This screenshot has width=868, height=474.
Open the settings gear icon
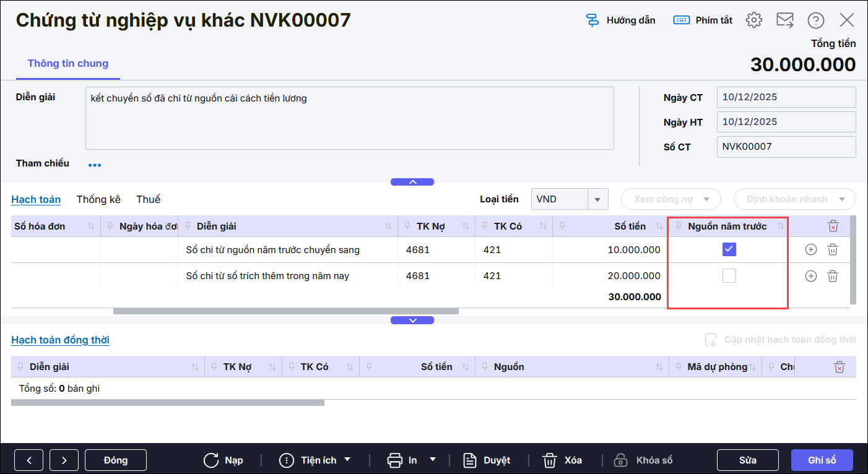point(753,20)
